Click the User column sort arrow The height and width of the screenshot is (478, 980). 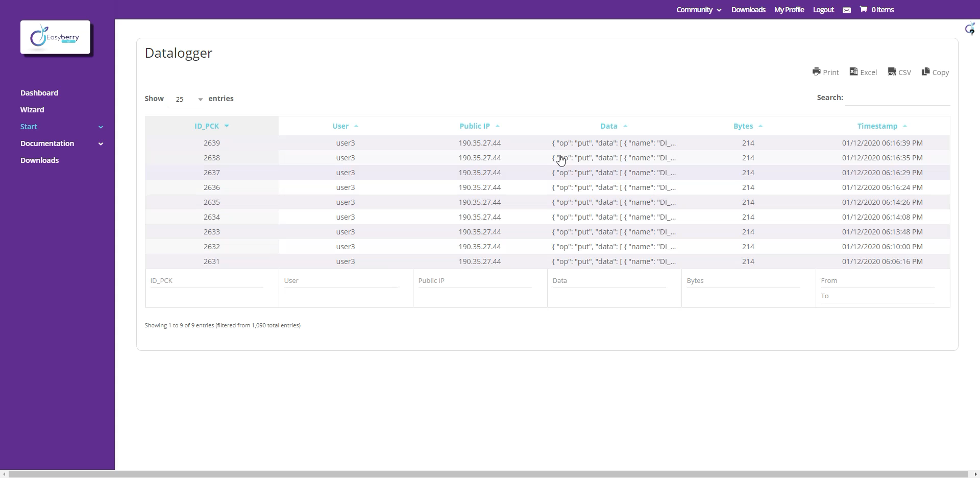pyautogui.click(x=356, y=126)
